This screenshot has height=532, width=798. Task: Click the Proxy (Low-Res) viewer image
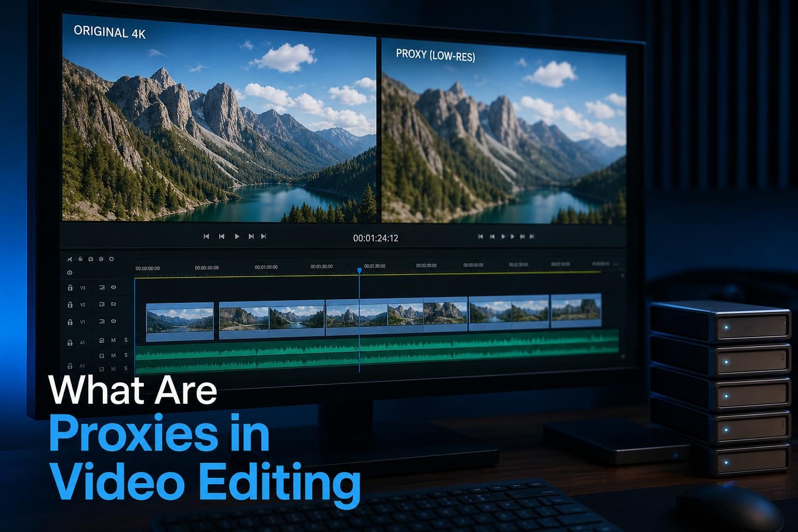pyautogui.click(x=504, y=131)
